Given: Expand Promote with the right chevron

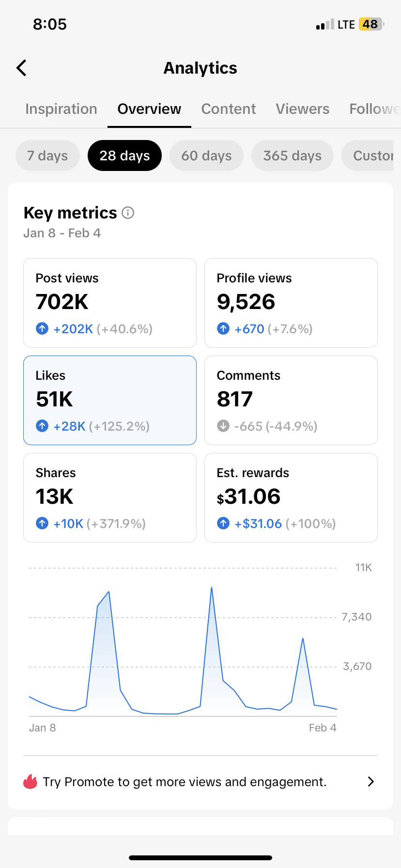Looking at the screenshot, I should click(x=370, y=782).
